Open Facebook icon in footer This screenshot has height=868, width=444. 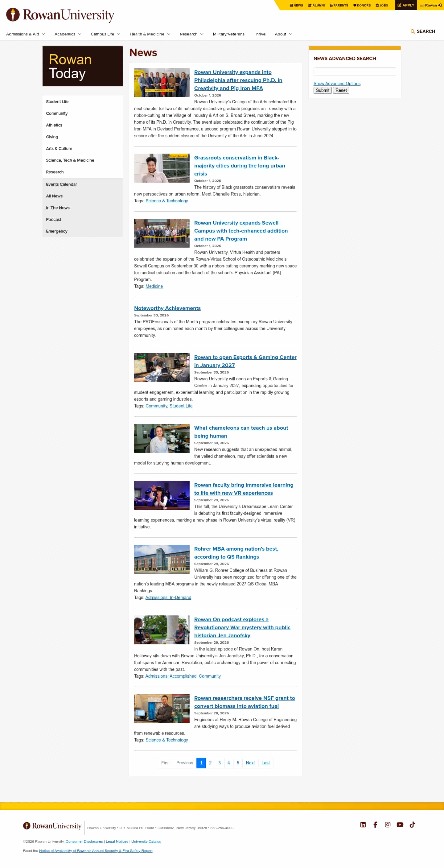(375, 824)
